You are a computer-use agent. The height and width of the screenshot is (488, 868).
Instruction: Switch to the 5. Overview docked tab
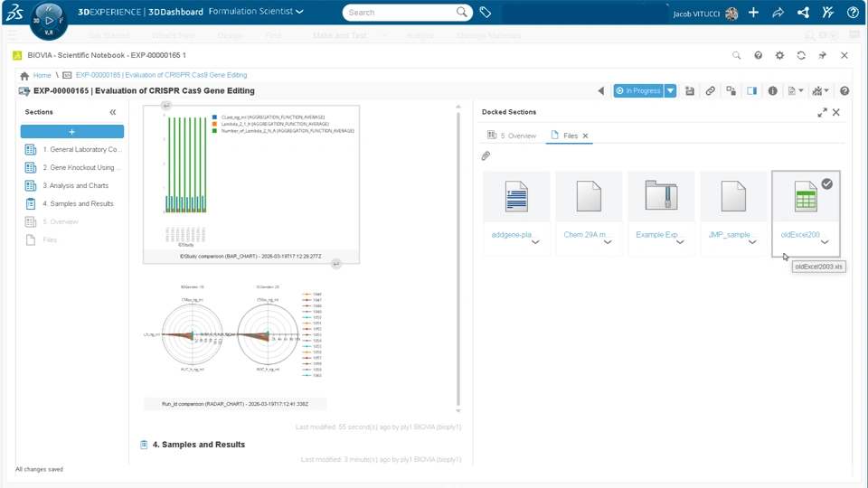click(x=512, y=136)
